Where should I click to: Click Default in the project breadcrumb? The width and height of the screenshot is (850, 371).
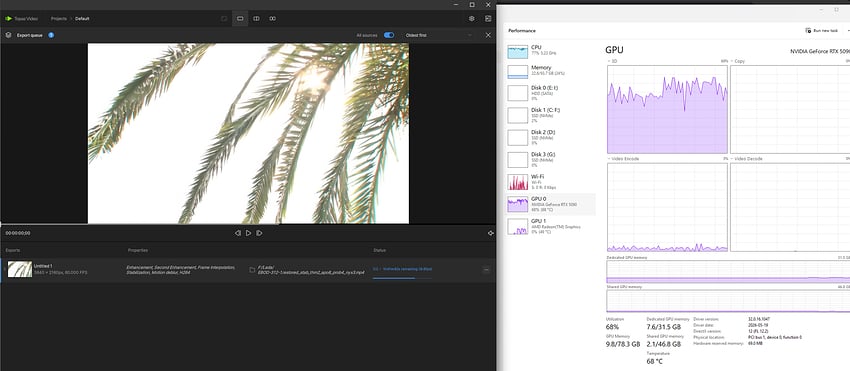point(82,18)
